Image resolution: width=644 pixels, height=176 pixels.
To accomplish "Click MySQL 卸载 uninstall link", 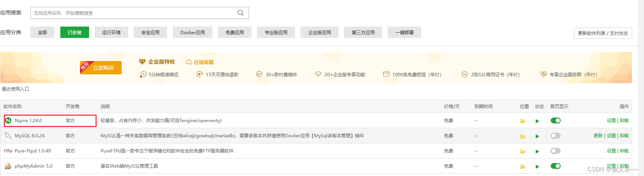I will point(624,136).
